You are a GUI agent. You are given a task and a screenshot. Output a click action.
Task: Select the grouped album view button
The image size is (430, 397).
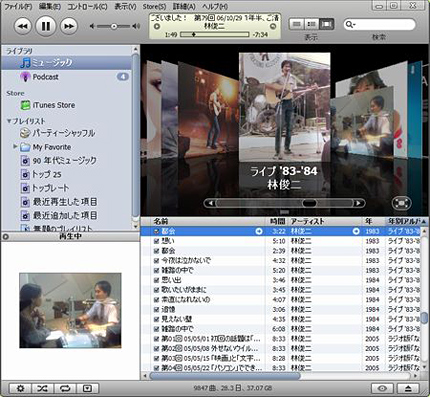tap(311, 24)
